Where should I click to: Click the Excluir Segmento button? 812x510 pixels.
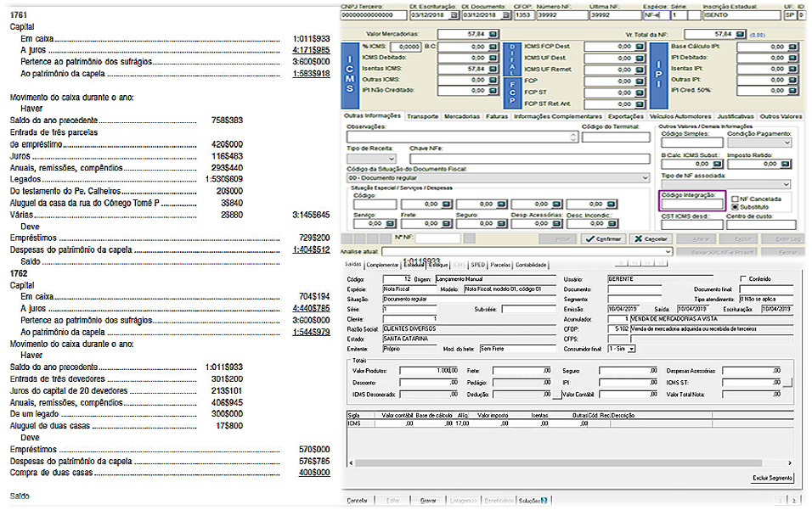(772, 478)
